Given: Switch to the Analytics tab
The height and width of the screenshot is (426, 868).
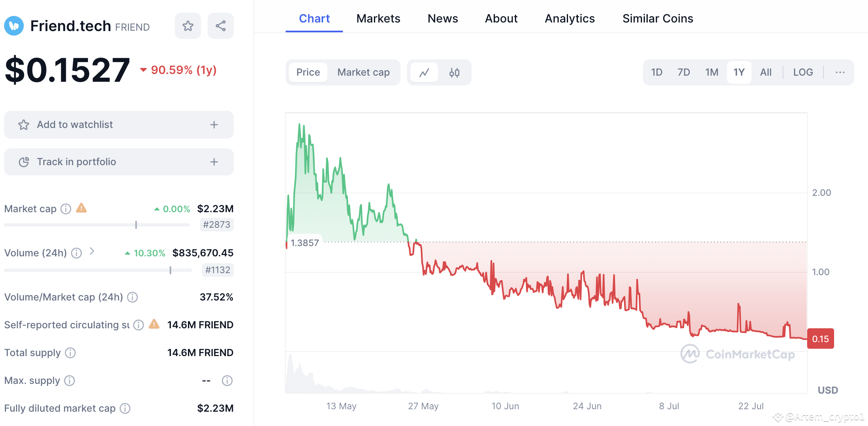Looking at the screenshot, I should coord(570,18).
